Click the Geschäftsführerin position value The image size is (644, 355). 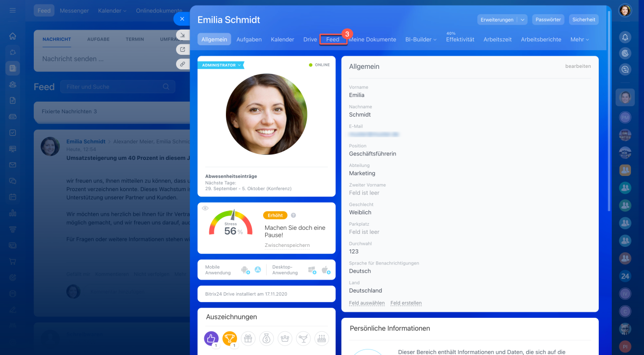(373, 154)
